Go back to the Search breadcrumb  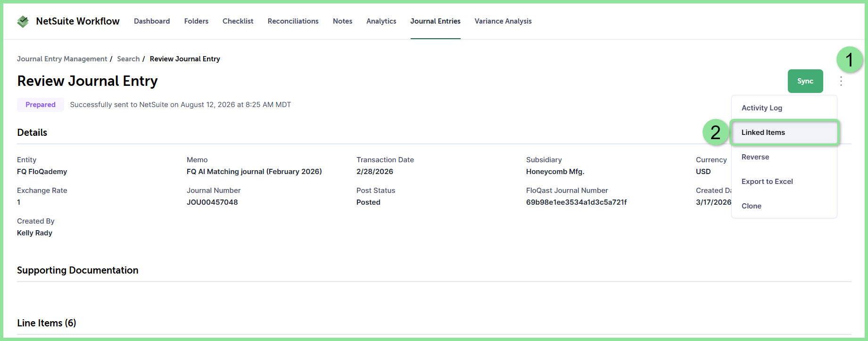point(128,59)
